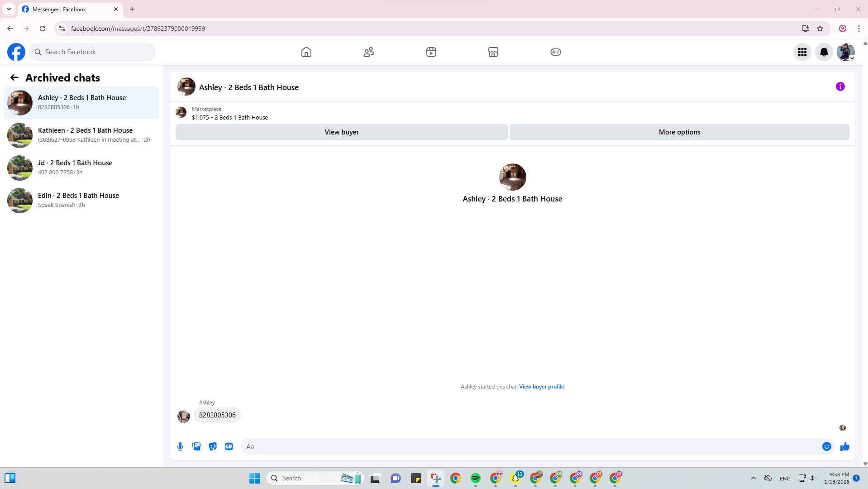Click the address bar URL
The height and width of the screenshot is (489, 868).
coord(138,29)
